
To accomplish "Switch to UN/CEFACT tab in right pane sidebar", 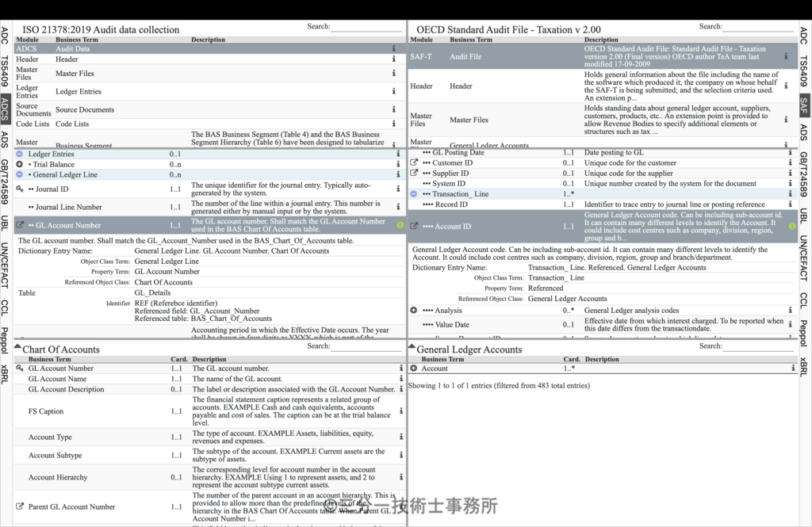I will point(803,258).
